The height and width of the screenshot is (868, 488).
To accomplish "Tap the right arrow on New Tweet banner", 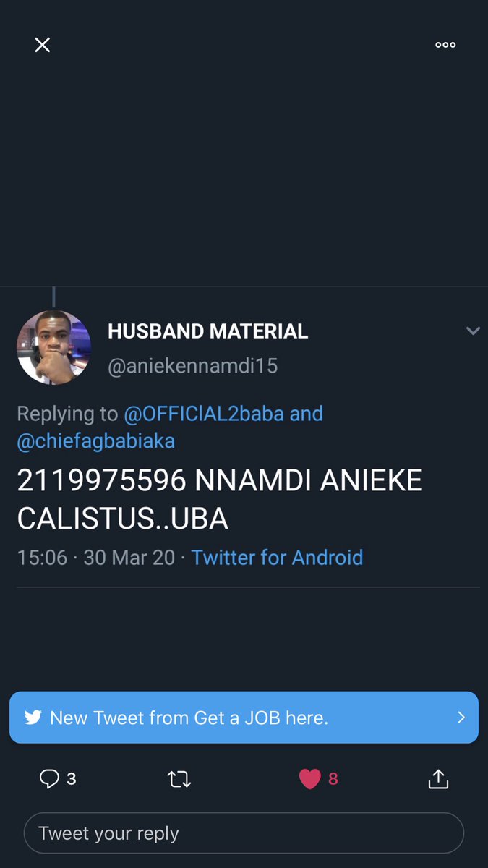I will point(461,718).
